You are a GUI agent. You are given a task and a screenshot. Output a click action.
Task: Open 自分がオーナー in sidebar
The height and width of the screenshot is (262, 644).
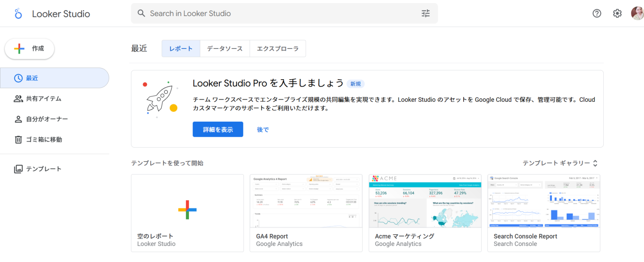[47, 119]
